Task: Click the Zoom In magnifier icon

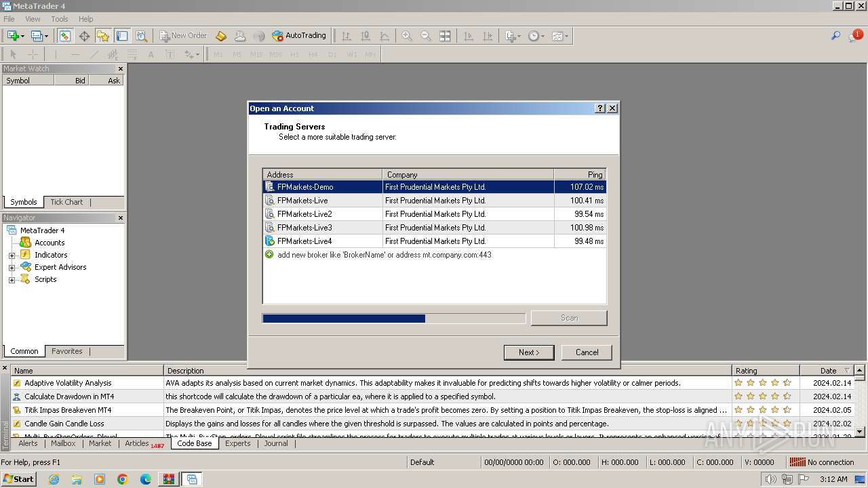Action: click(407, 36)
